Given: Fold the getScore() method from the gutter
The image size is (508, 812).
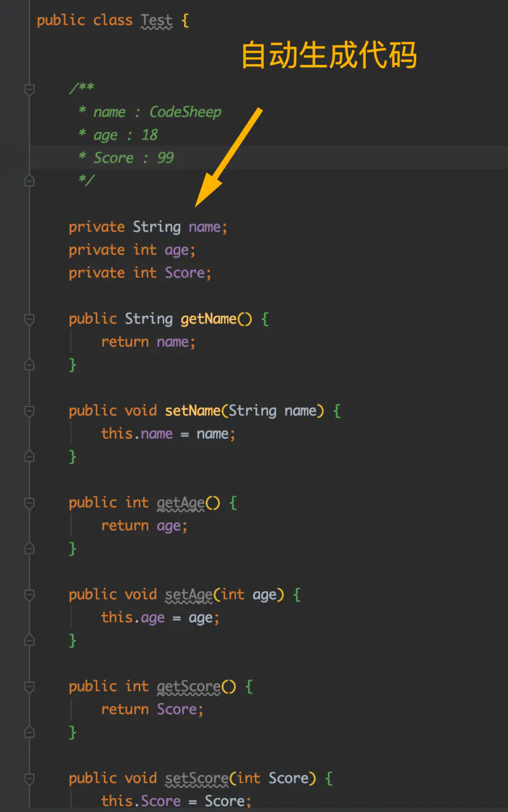Looking at the screenshot, I should click(x=29, y=687).
